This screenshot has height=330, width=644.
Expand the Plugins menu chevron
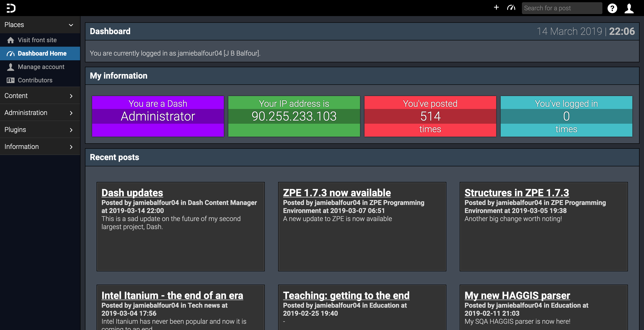(x=71, y=130)
